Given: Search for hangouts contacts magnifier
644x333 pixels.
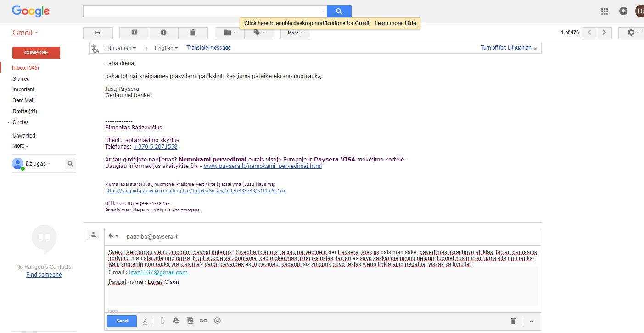Looking at the screenshot, I should click(70, 163).
